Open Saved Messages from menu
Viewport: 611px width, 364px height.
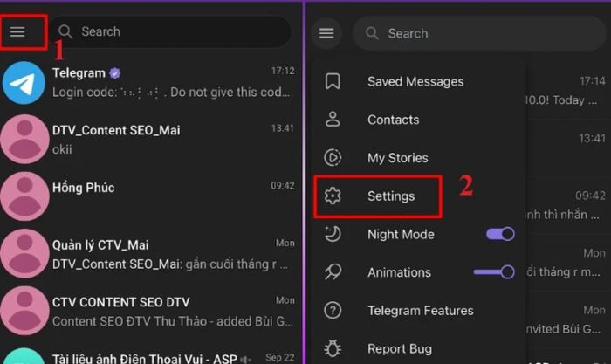tap(419, 81)
